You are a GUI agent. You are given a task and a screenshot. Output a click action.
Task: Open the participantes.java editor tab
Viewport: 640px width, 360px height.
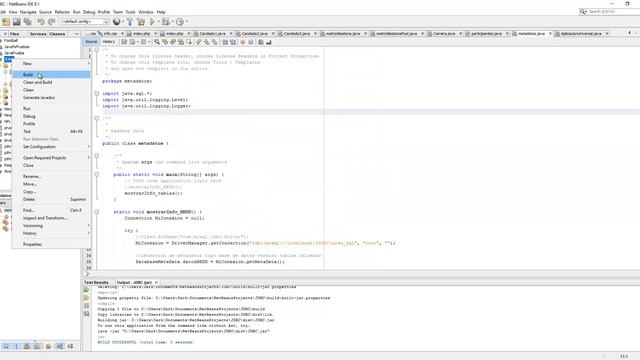point(487,33)
